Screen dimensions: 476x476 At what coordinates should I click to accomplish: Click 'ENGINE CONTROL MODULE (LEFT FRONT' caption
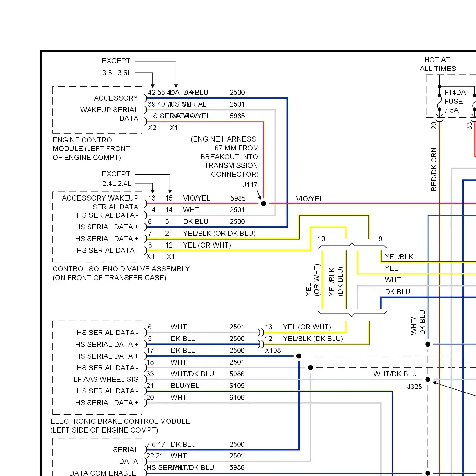point(91,144)
